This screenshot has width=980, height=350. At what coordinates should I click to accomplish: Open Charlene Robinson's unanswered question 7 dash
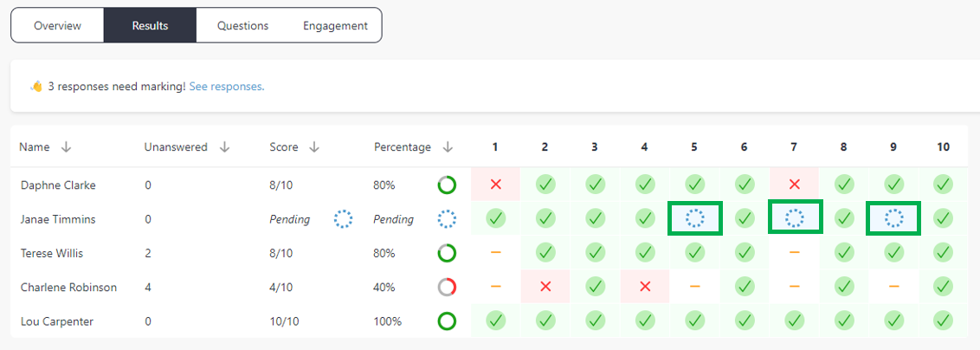point(795,286)
